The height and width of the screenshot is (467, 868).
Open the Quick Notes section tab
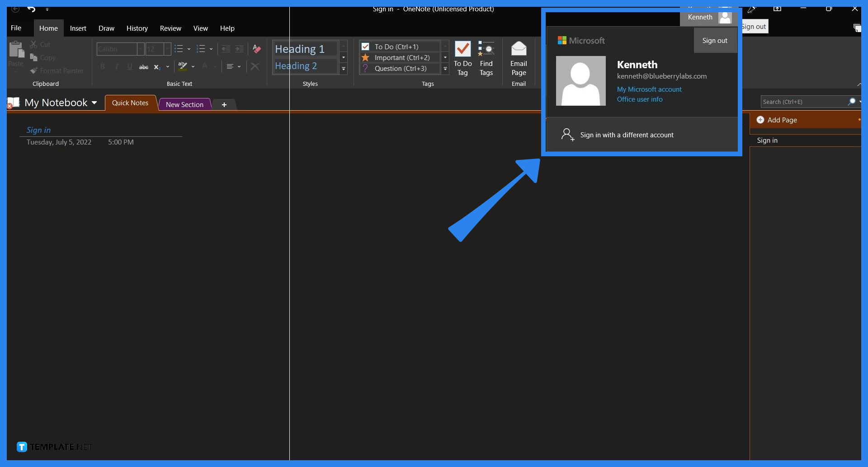coord(130,103)
